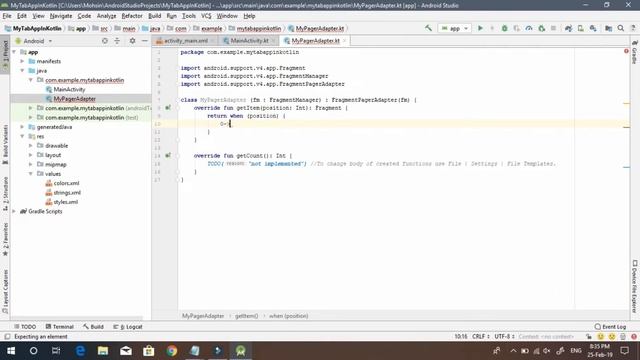The image size is (640, 360).
Task: Open the Build menu
Action: pos(155,16)
